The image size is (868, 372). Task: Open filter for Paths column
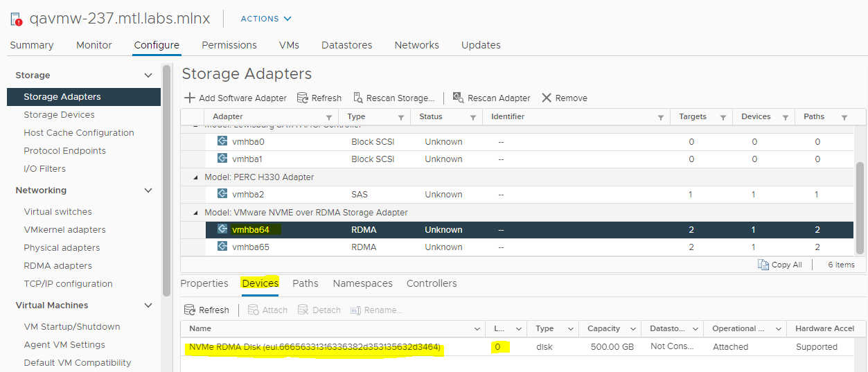pos(844,117)
